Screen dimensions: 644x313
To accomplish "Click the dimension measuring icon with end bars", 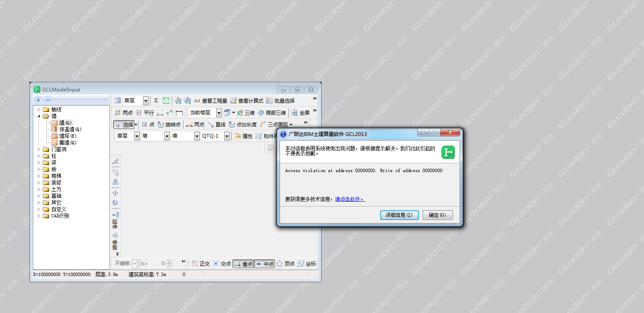I will pos(179,113).
